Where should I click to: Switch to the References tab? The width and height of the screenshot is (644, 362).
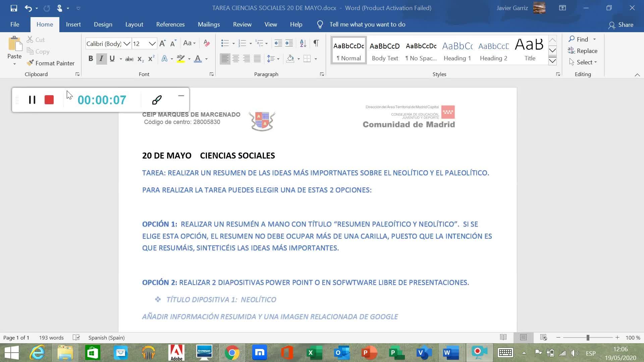(x=170, y=24)
